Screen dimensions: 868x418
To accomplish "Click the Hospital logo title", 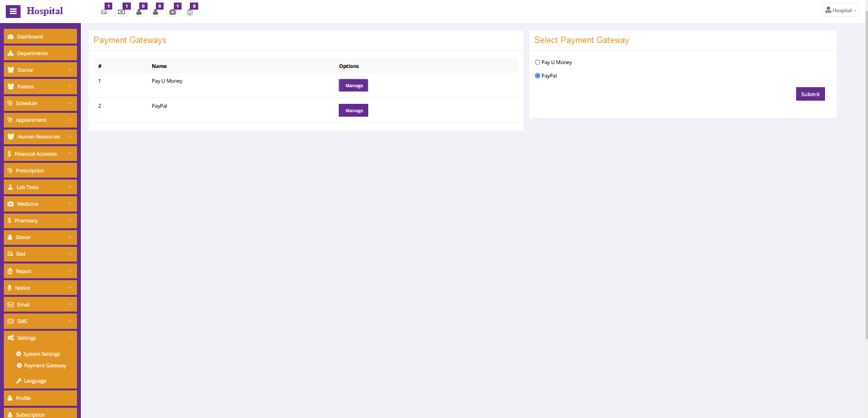I will coord(45,11).
